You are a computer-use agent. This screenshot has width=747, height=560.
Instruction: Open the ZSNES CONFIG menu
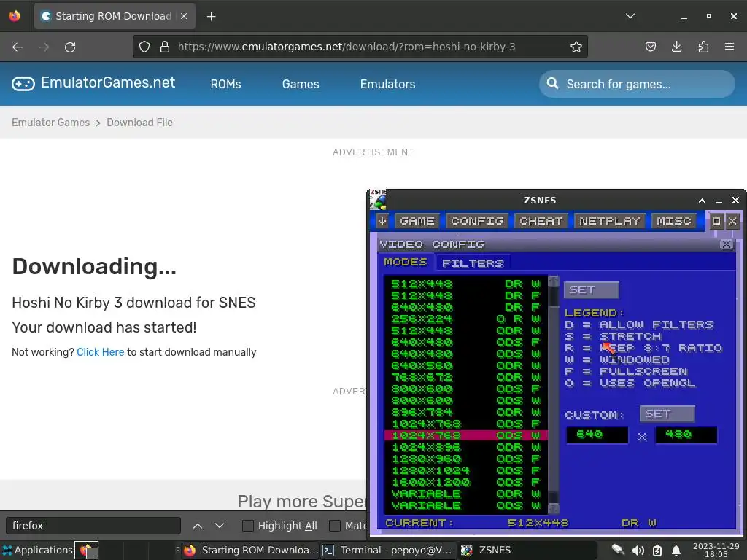coord(477,221)
